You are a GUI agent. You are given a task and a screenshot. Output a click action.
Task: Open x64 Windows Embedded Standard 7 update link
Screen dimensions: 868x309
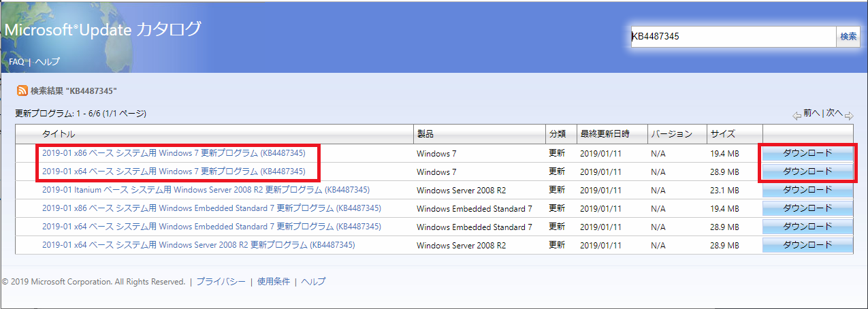[x=211, y=227]
